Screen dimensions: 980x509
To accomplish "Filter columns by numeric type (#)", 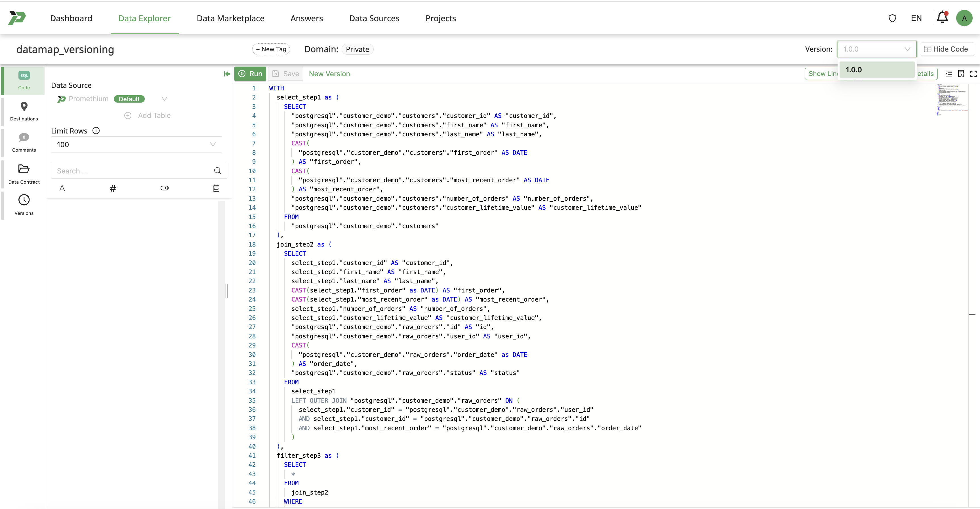I will [x=113, y=188].
